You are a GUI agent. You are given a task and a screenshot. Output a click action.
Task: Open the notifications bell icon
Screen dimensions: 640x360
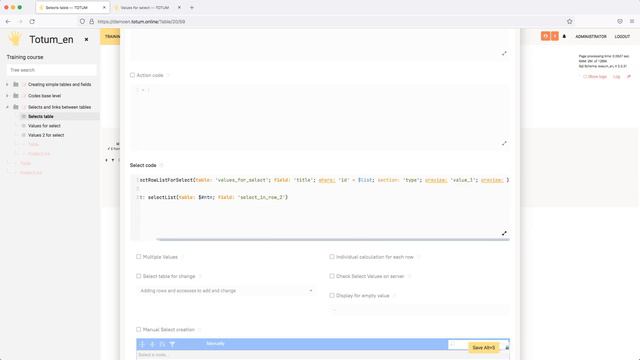[x=564, y=36]
